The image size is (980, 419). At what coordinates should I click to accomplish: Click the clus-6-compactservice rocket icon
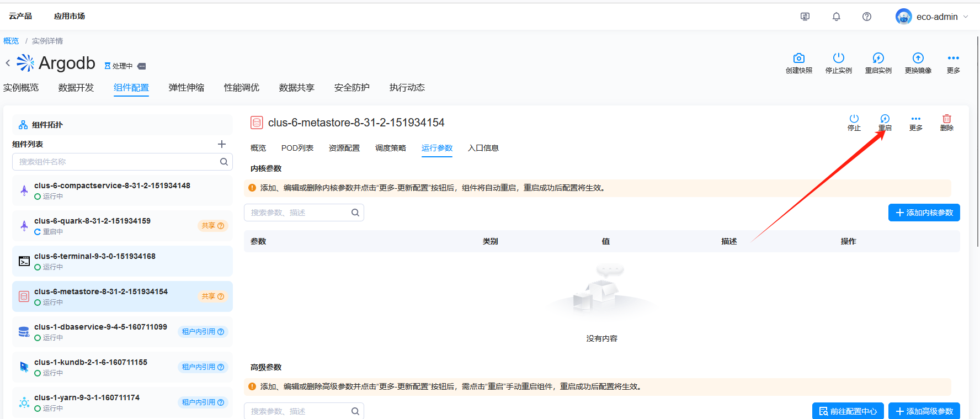point(24,190)
